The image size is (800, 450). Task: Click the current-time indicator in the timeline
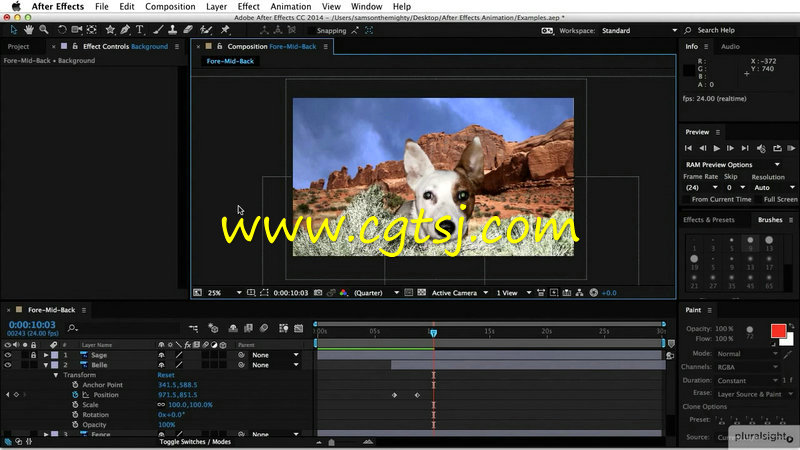433,333
